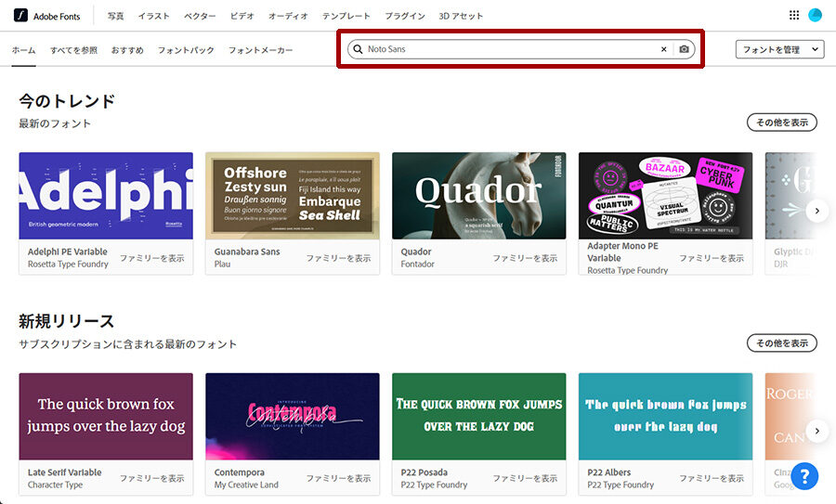
Task: Advance the trending fonts carousel arrow
Action: [816, 211]
